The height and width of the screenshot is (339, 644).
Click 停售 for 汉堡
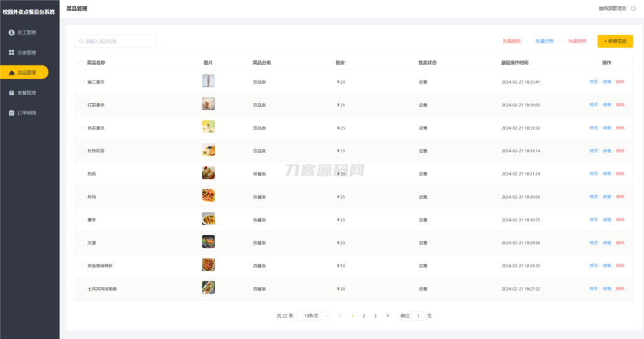(607, 243)
